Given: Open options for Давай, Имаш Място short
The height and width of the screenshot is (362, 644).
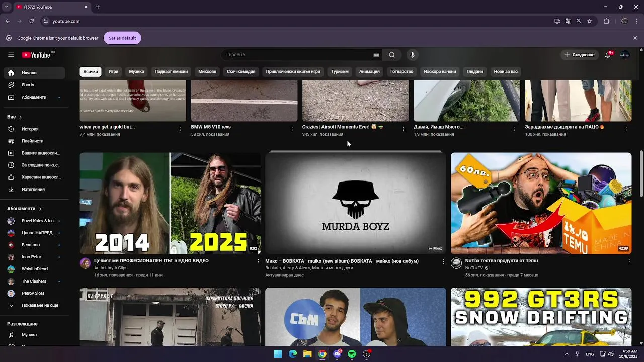Looking at the screenshot, I should (x=514, y=129).
